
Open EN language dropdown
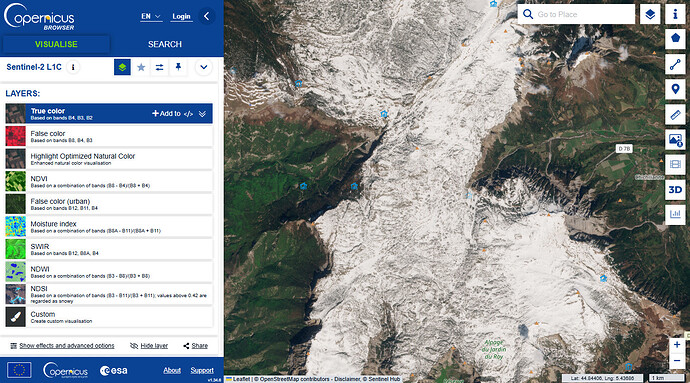point(151,17)
